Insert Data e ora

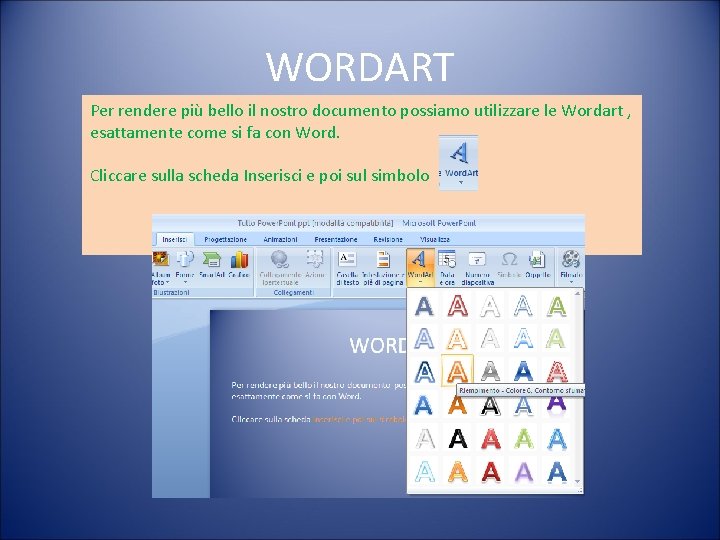[447, 268]
